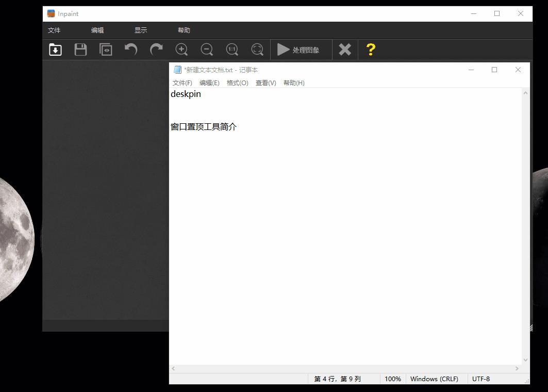Viewport: 548px width, 392px height.
Task: Open Inpaint 文件 menu
Action: [x=54, y=30]
